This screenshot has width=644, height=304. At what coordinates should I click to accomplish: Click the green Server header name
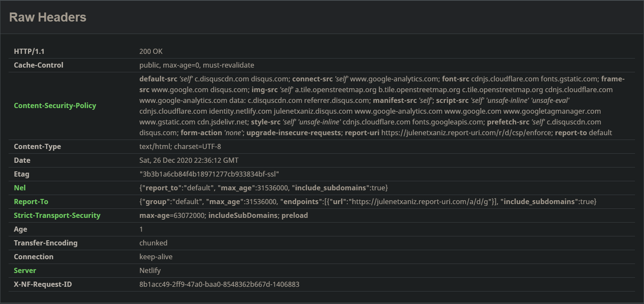pos(25,270)
